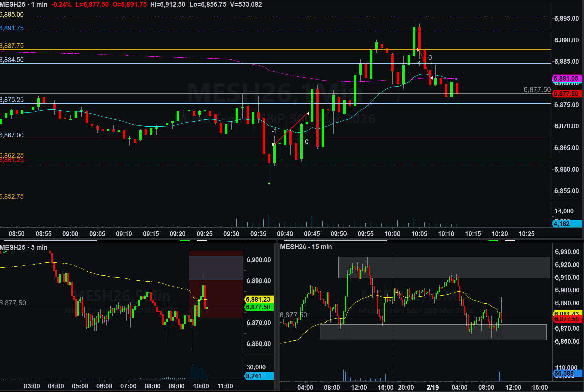Click the cyan 4,182 volume tag
Screen dimensions: 584x392
point(567,224)
